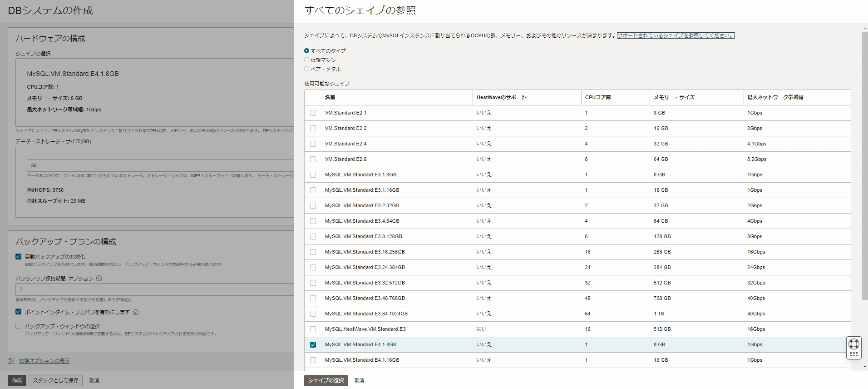
Task: Check the VM.Standard.E2.4 shape checkbox
Action: coord(313,144)
